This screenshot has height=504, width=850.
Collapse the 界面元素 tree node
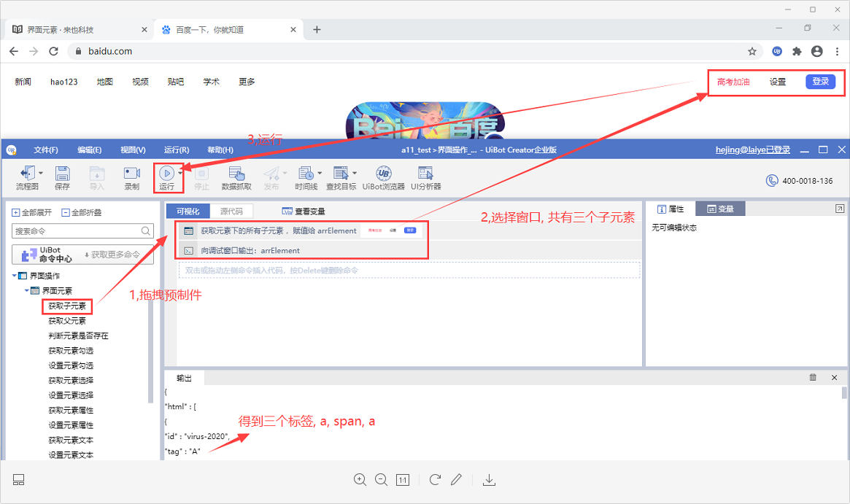(27, 291)
